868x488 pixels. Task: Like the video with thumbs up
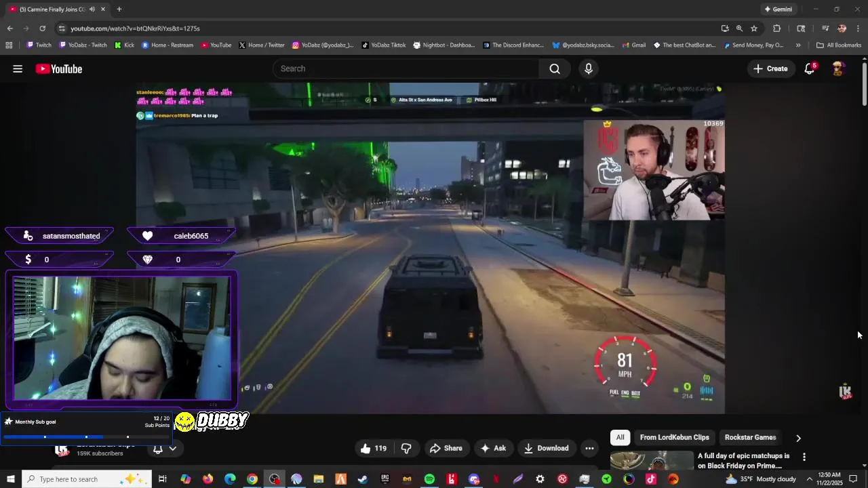373,448
